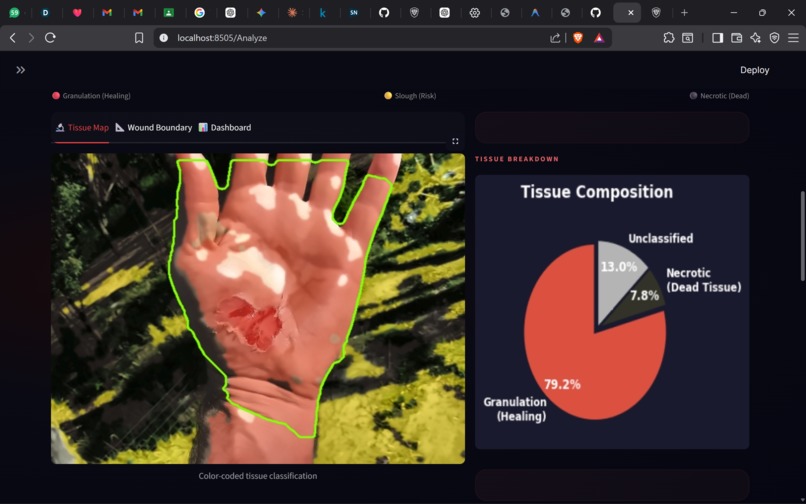Click the dark Necrotic 7.8% slice
806x504 pixels.
point(644,297)
